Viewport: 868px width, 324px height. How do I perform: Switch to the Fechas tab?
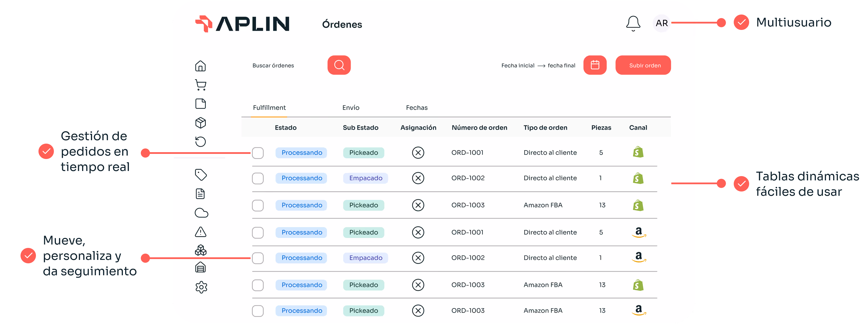(416, 108)
